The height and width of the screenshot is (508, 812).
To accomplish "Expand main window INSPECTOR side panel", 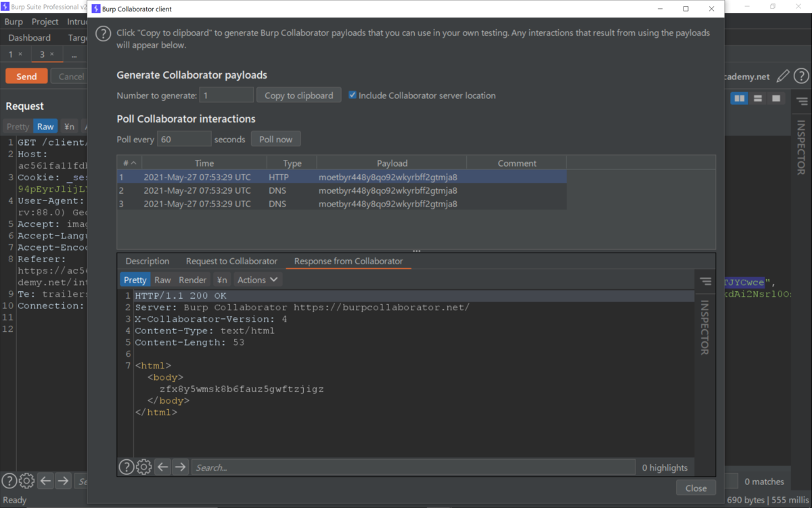I will [x=801, y=148].
